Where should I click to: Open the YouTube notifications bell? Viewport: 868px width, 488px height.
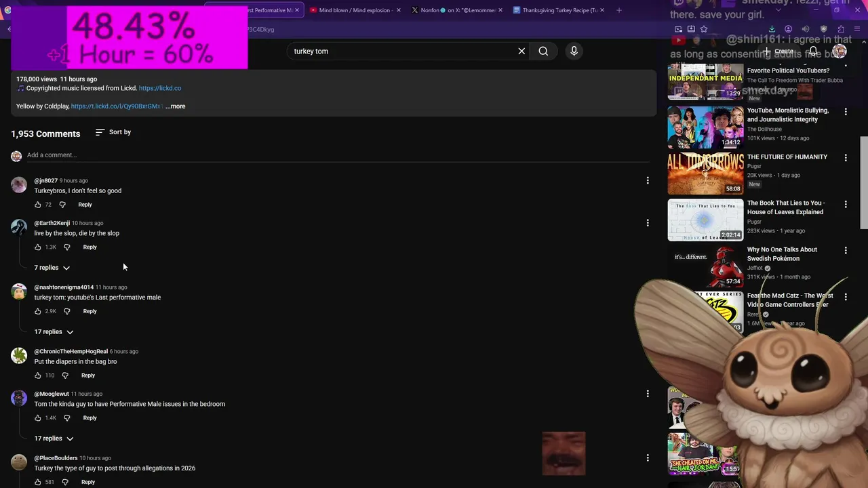pos(813,52)
